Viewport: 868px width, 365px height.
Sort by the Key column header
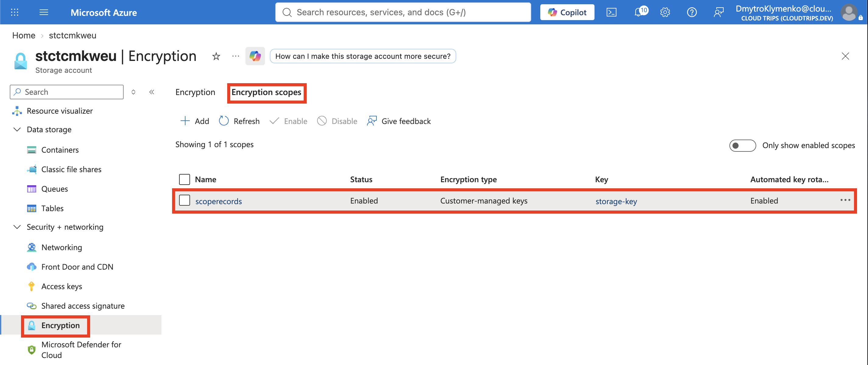pos(602,179)
